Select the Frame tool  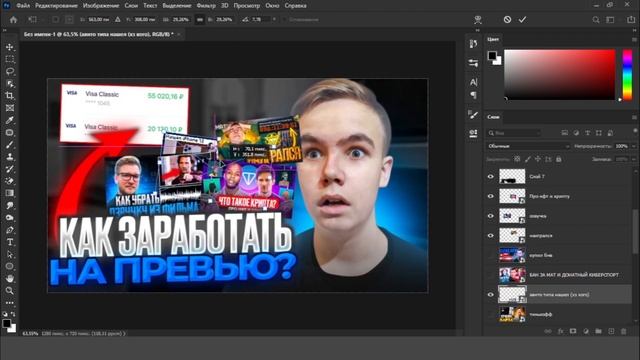tap(10, 108)
